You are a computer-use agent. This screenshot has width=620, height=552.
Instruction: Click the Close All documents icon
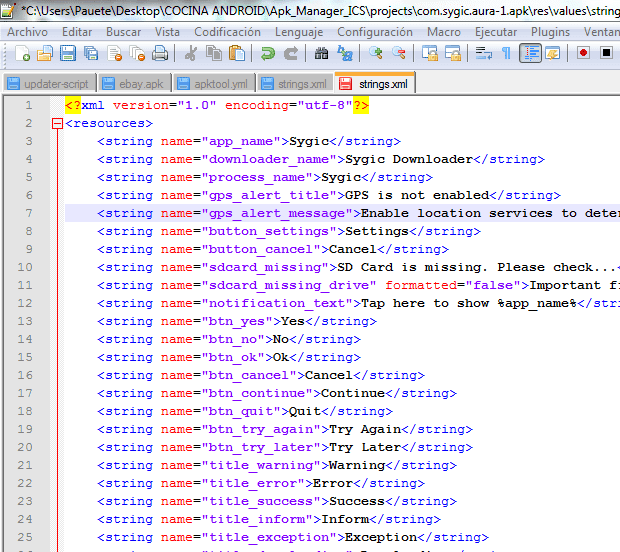(138, 53)
